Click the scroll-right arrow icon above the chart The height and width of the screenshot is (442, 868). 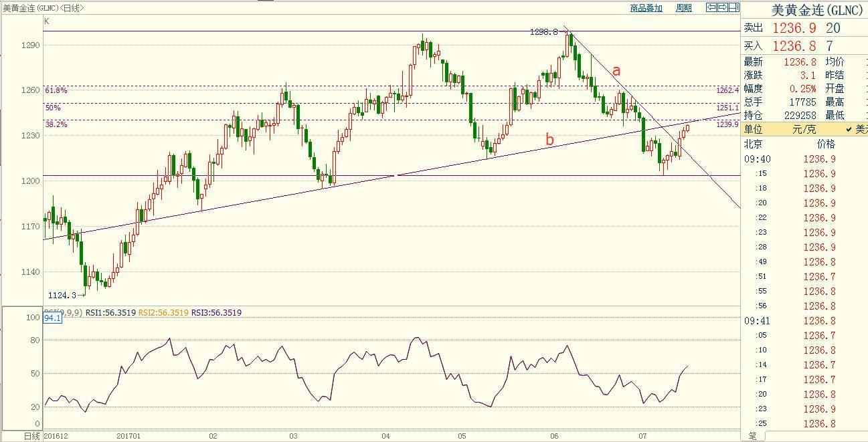(723, 8)
